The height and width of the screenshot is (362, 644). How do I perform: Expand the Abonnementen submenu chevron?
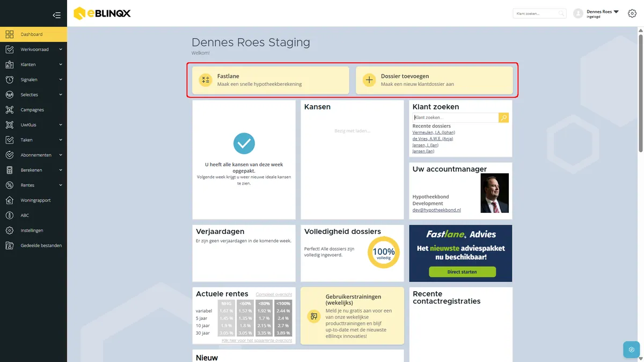[x=61, y=155]
